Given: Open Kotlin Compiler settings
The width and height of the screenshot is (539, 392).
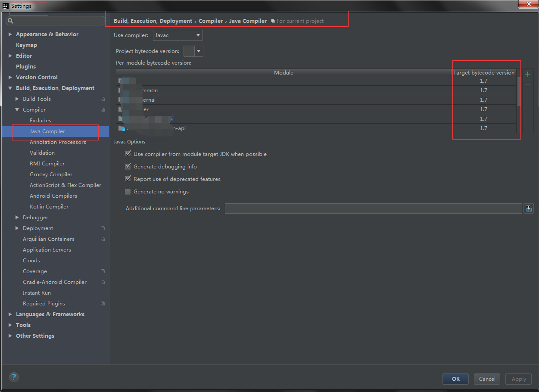Looking at the screenshot, I should coord(49,207).
